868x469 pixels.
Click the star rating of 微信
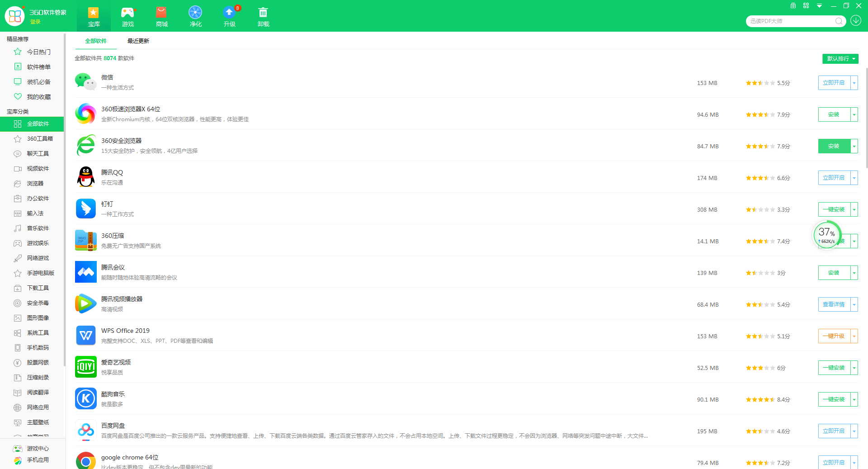click(760, 83)
